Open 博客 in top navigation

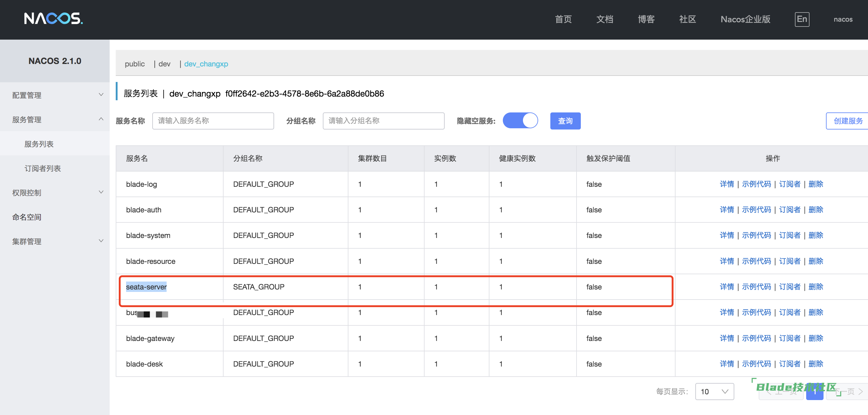click(x=646, y=19)
